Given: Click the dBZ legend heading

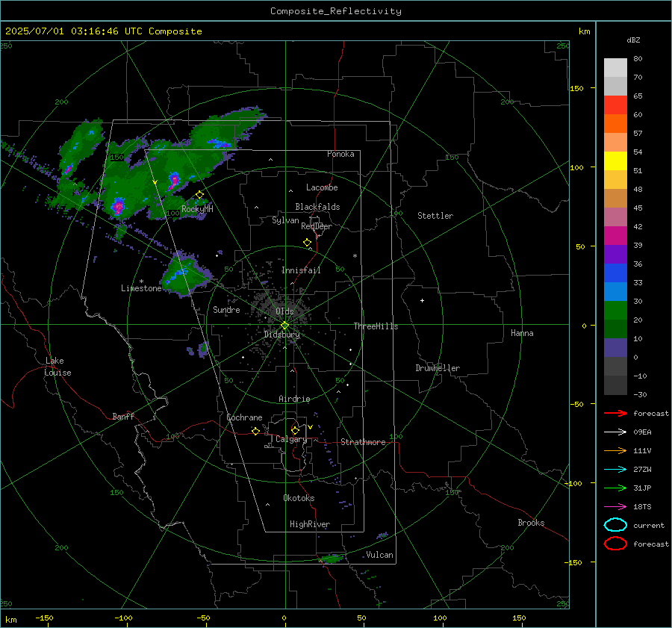Looking at the screenshot, I should click(633, 40).
